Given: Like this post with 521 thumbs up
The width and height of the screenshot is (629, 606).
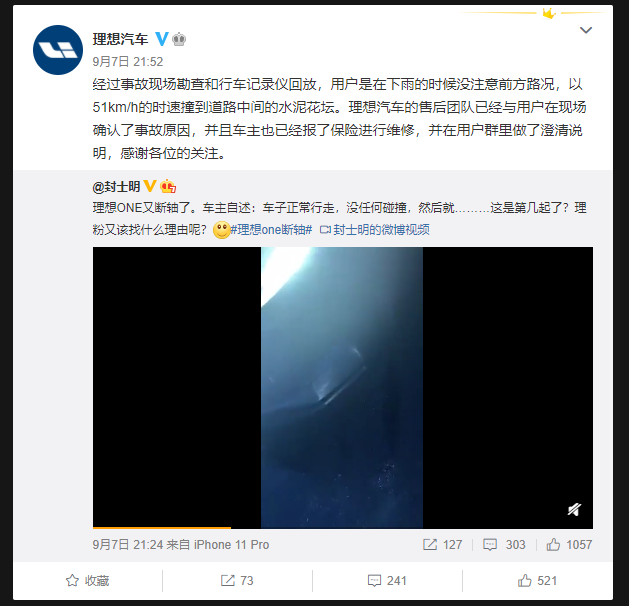Looking at the screenshot, I should point(537,580).
